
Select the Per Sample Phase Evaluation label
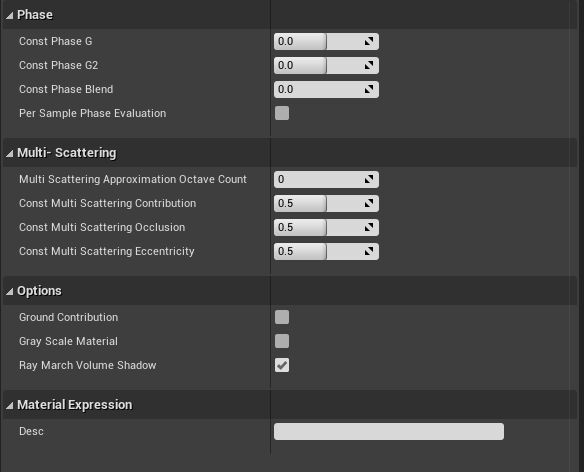92,113
